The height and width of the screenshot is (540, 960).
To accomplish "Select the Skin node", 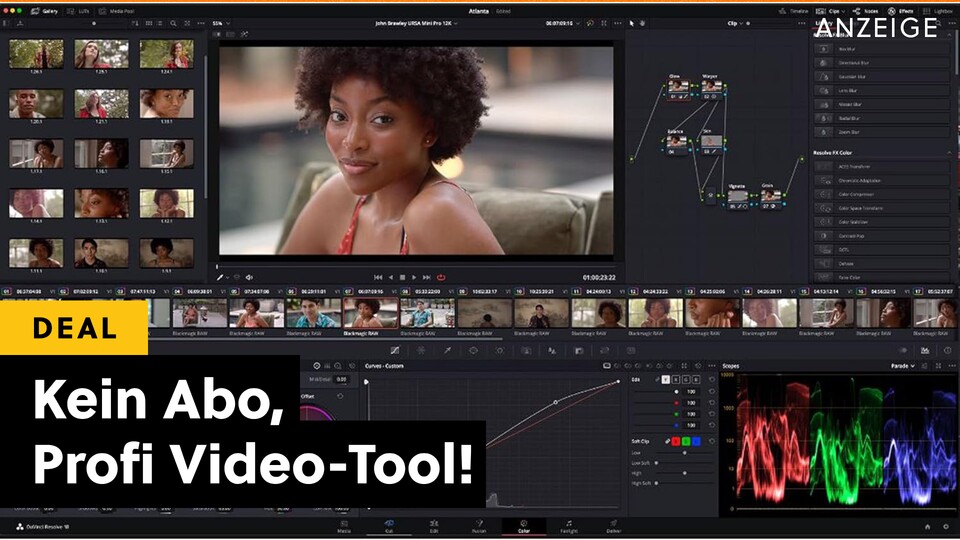I will pos(710,141).
